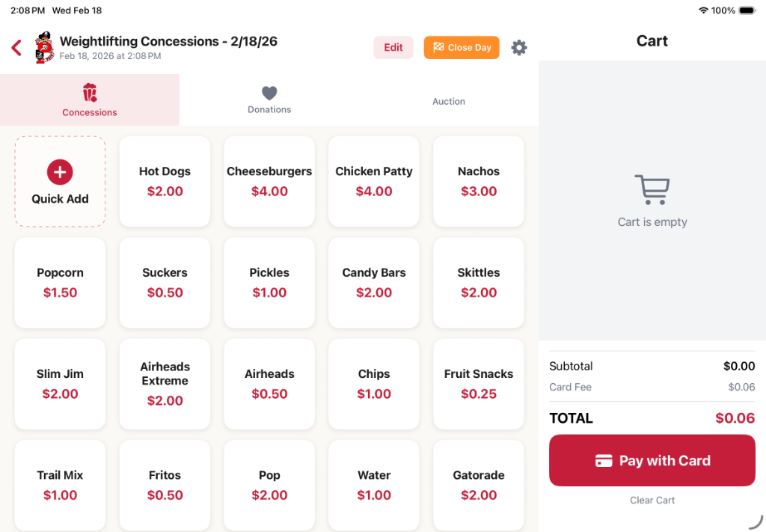
Task: Open the Donations tab
Action: pyautogui.click(x=269, y=101)
